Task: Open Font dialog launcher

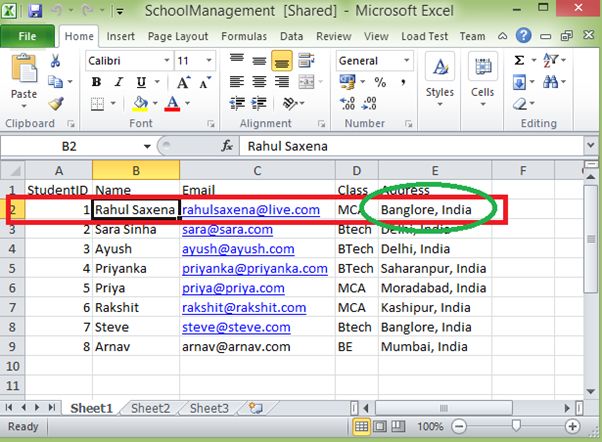Action: click(x=211, y=124)
